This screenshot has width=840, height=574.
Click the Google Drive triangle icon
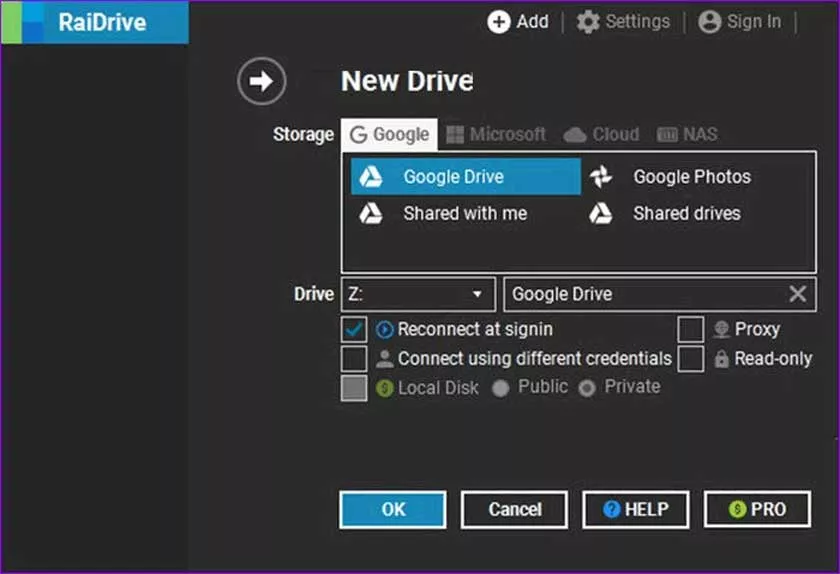point(371,177)
